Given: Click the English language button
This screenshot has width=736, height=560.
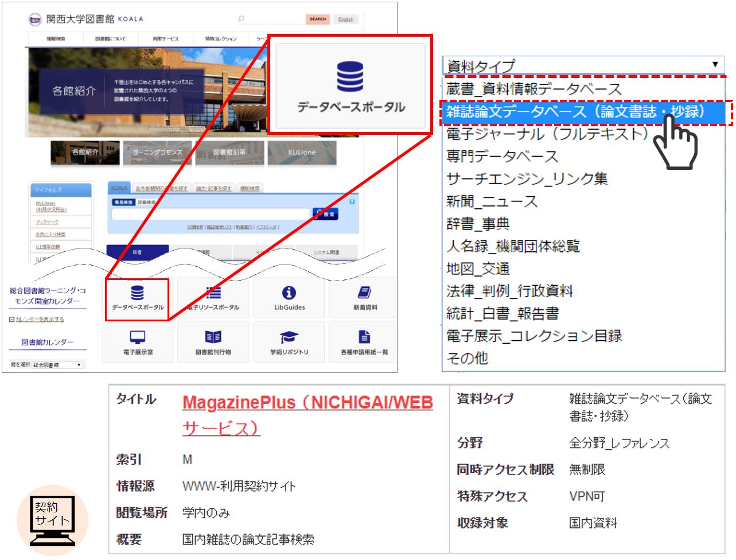Looking at the screenshot, I should pyautogui.click(x=346, y=19).
